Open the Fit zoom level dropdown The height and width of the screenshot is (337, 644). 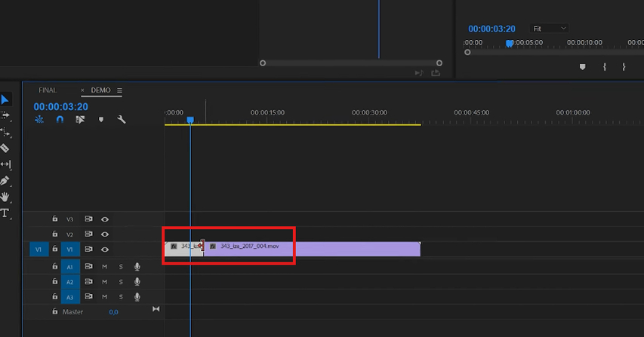(549, 29)
